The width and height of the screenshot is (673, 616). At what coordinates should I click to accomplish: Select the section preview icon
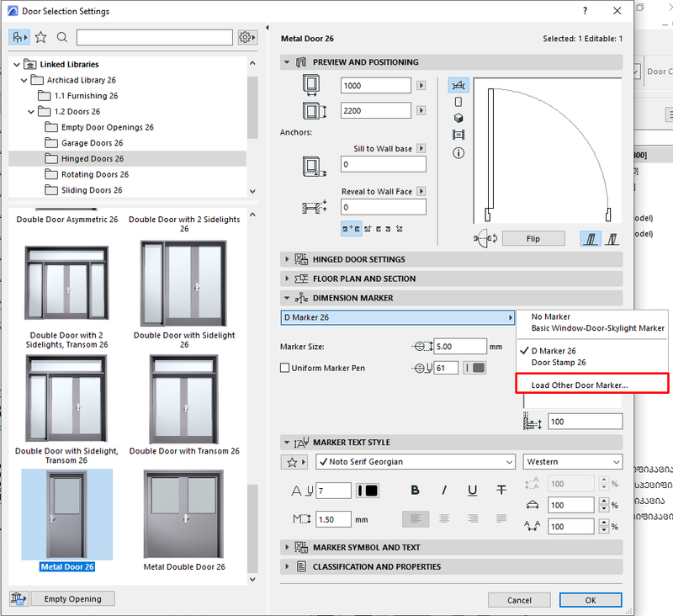pyautogui.click(x=458, y=135)
